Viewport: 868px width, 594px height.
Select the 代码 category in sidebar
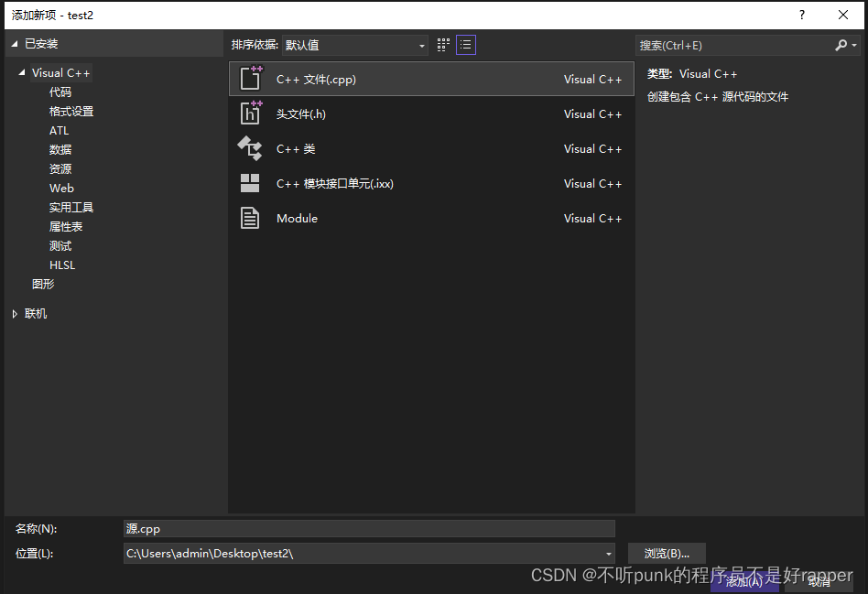(60, 92)
